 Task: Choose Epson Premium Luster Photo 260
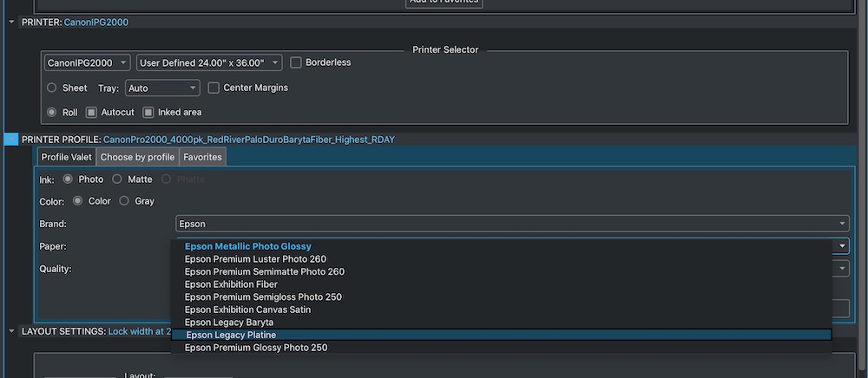point(501,259)
